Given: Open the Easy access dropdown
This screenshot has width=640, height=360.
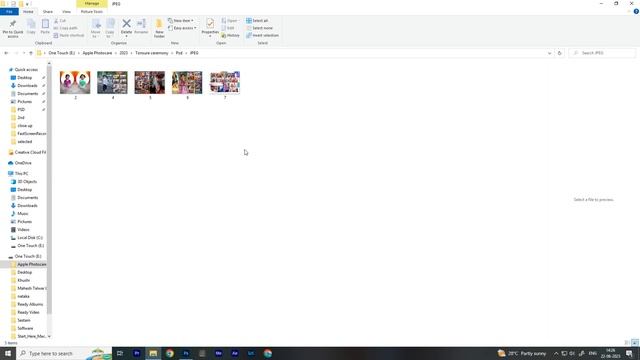Looking at the screenshot, I should [182, 28].
